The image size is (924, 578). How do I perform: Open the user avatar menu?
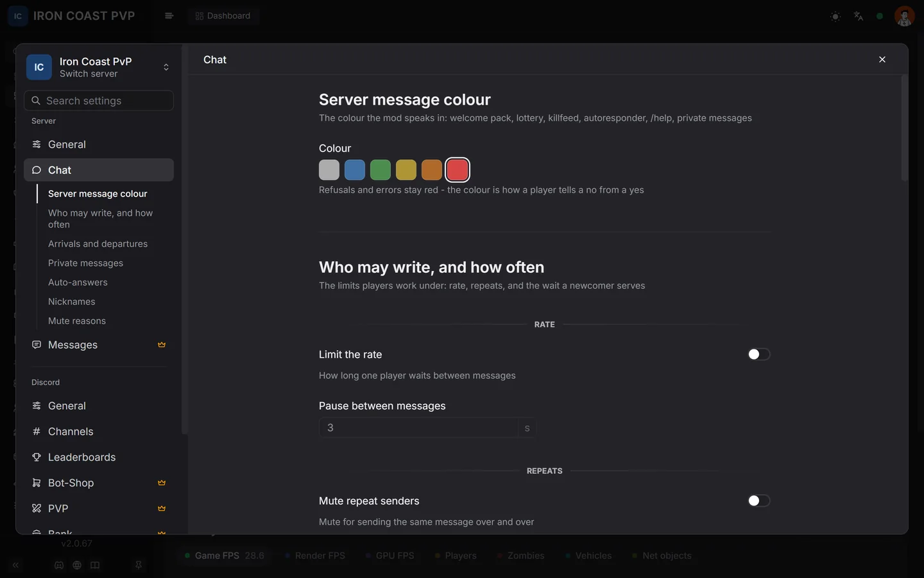pos(904,16)
